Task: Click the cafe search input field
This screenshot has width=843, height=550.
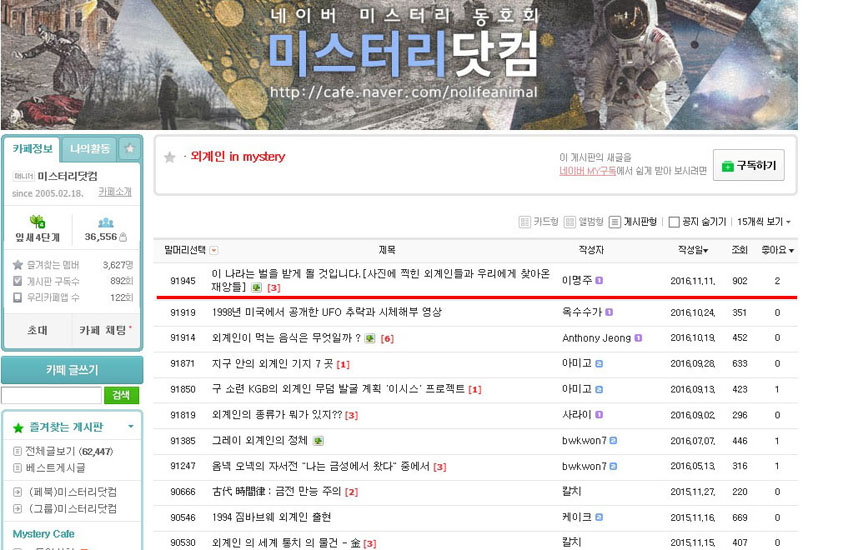Action: point(51,395)
